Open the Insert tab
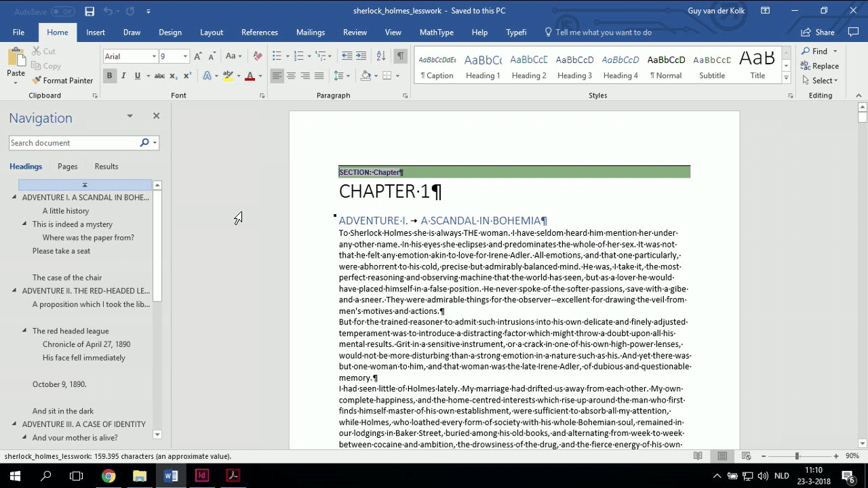 (x=96, y=32)
